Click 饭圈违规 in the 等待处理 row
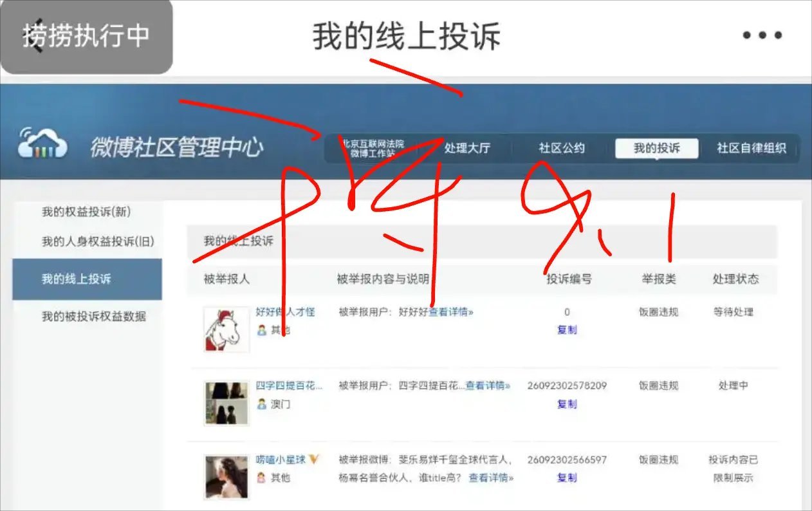Viewport: 812px width, 511px height. click(x=658, y=312)
